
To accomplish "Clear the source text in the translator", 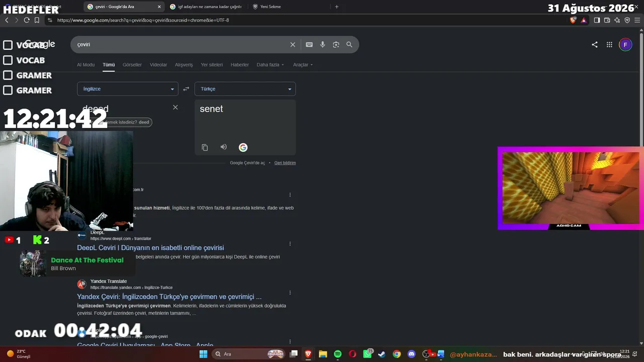I will tap(175, 107).
